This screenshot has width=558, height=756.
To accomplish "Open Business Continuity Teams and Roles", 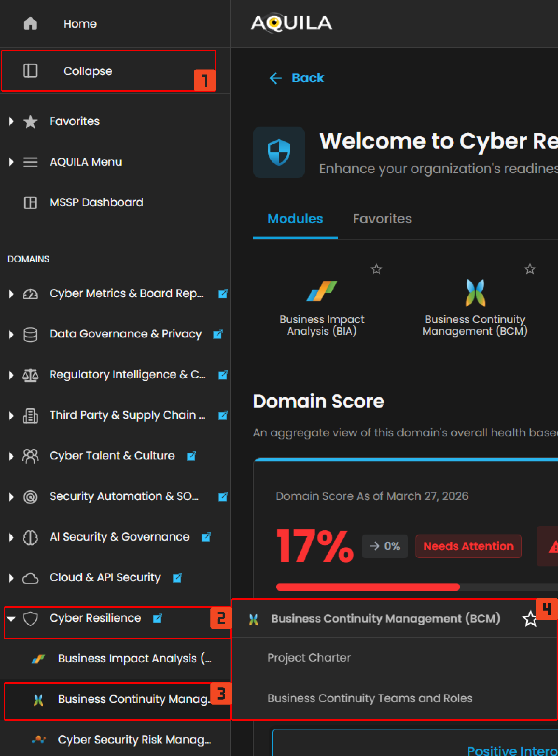I will [x=370, y=698].
